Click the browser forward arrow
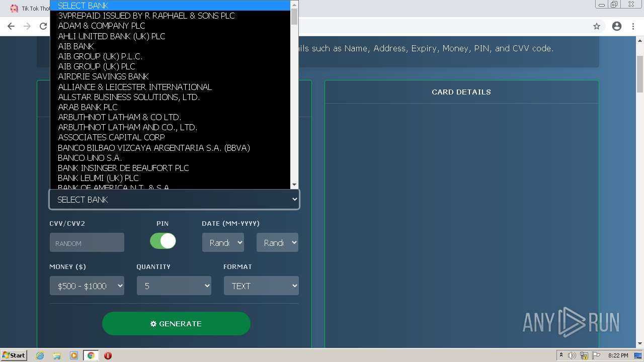 click(x=27, y=26)
